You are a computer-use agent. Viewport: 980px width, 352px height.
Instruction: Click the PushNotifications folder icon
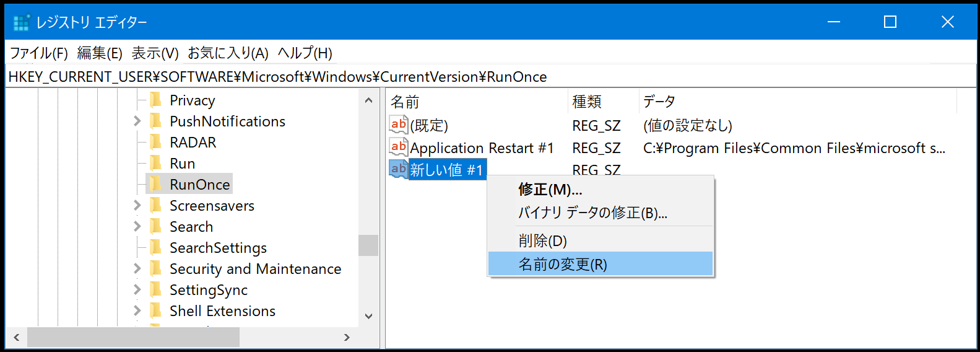(156, 121)
